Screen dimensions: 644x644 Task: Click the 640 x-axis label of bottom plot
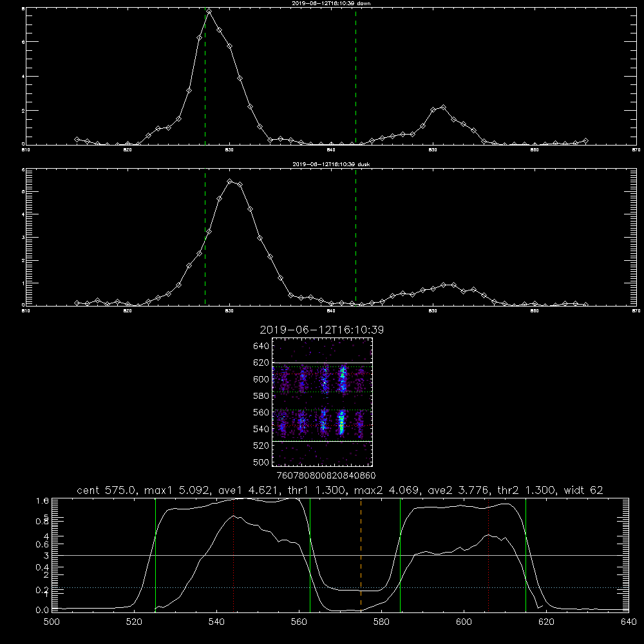[x=629, y=622]
